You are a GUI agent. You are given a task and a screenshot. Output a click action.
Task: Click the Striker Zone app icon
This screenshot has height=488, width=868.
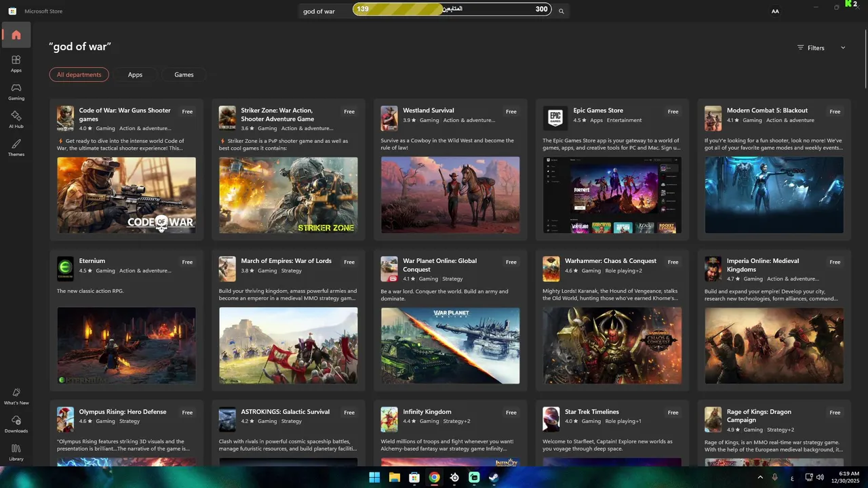click(x=227, y=118)
